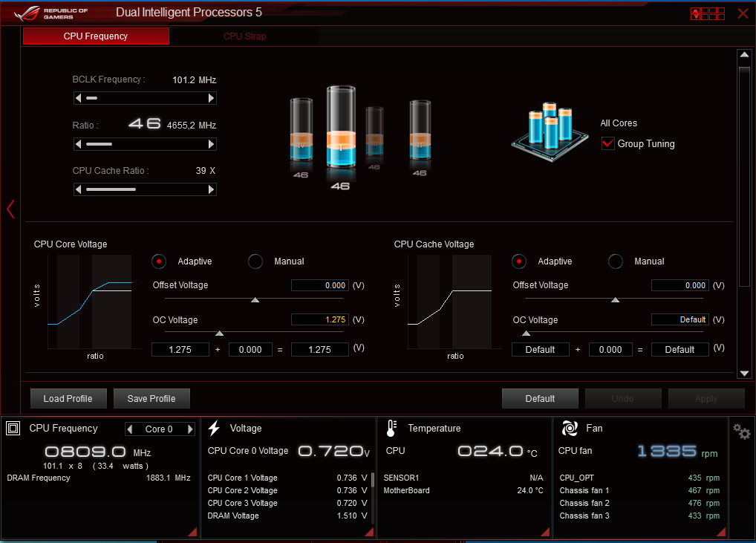Click the DRAM Voltage row
Image resolution: width=756 pixels, height=543 pixels.
point(287,516)
